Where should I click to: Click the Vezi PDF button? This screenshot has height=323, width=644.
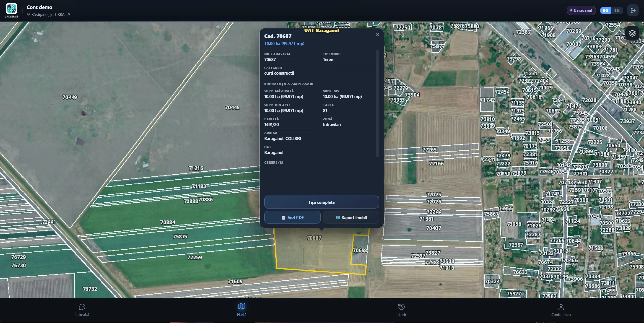[292, 217]
